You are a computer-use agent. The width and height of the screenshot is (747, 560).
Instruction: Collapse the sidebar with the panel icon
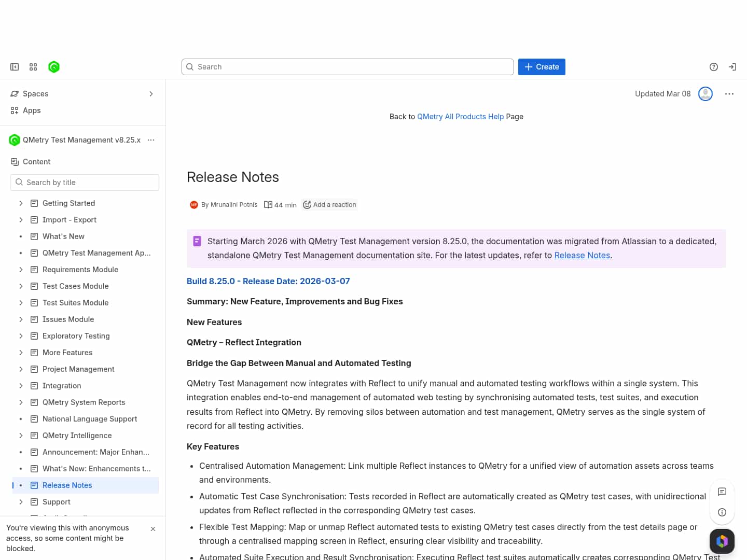(x=15, y=67)
